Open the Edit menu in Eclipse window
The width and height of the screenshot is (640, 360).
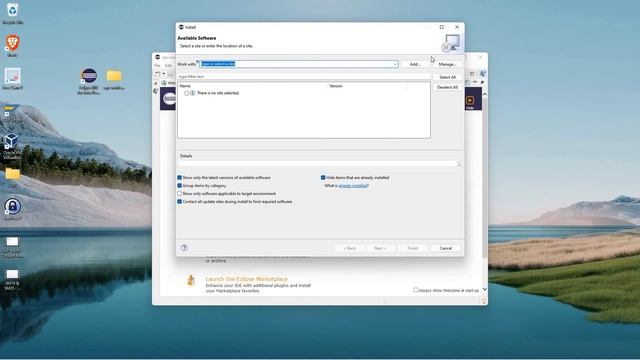(x=168, y=65)
